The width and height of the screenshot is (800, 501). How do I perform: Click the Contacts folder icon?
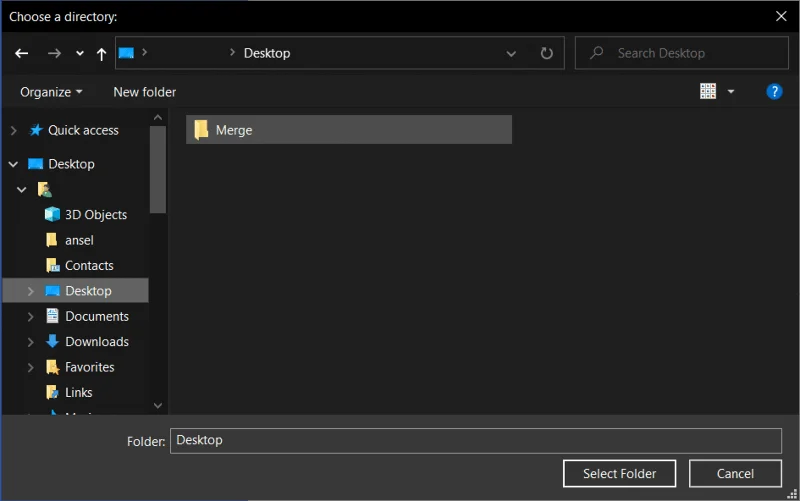53,265
